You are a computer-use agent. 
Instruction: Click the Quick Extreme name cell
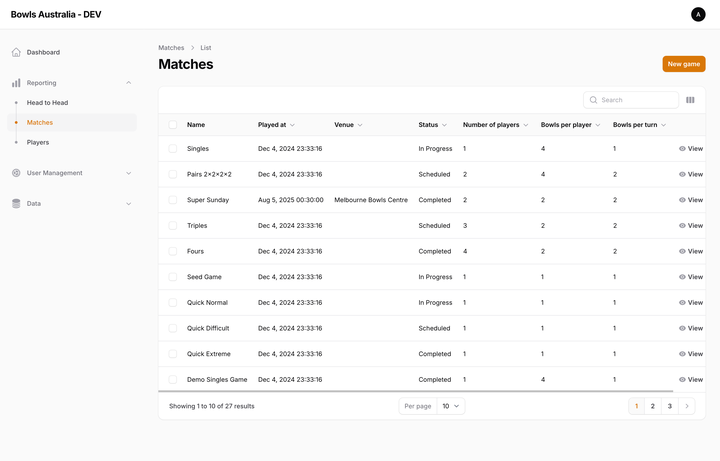[x=208, y=354]
